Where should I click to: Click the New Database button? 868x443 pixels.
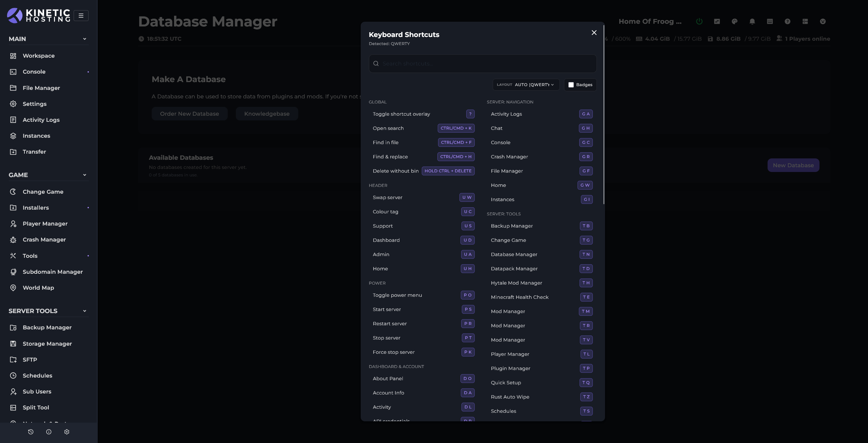tap(793, 165)
